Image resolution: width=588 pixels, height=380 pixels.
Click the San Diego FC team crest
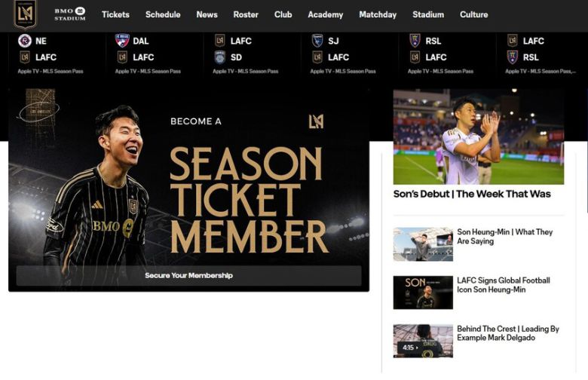[220, 57]
